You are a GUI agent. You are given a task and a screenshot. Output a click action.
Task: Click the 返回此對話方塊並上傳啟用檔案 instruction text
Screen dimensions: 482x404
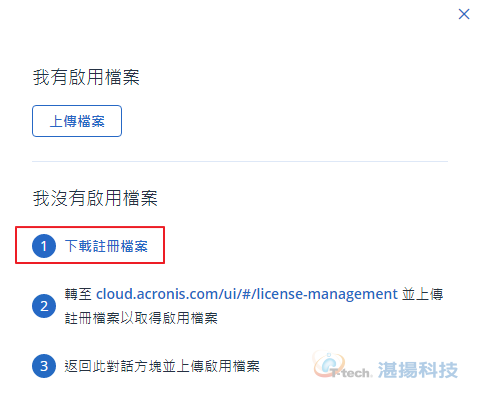(x=162, y=366)
